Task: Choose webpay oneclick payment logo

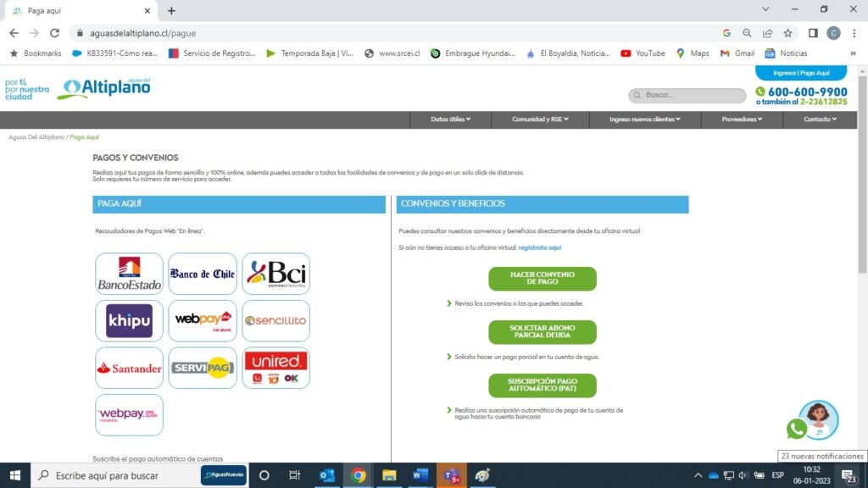Action: click(129, 415)
